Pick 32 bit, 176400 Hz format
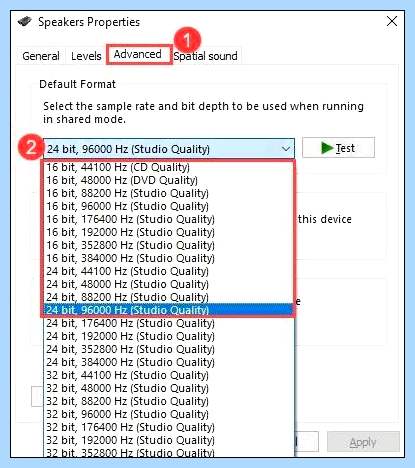Viewport: 415px width, 468px height. coord(169,427)
